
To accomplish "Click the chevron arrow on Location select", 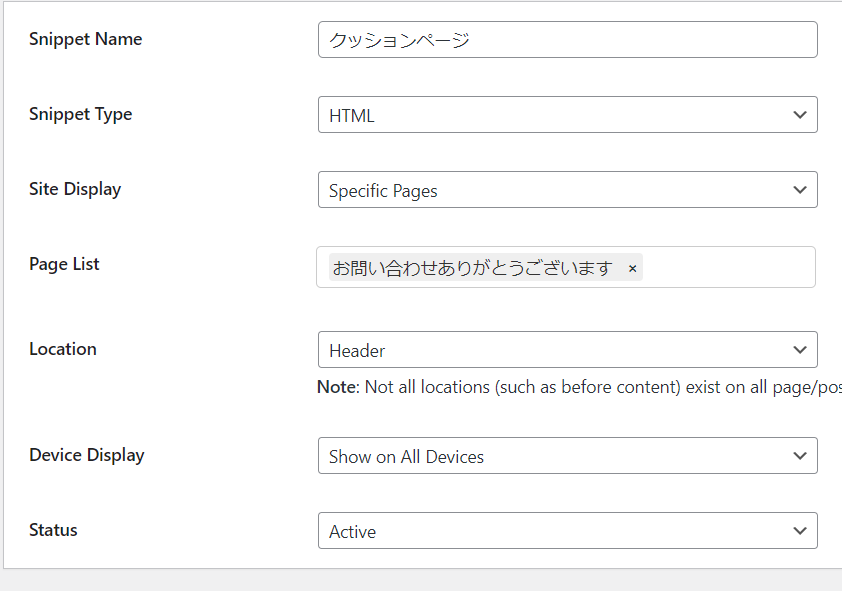I will click(x=799, y=350).
